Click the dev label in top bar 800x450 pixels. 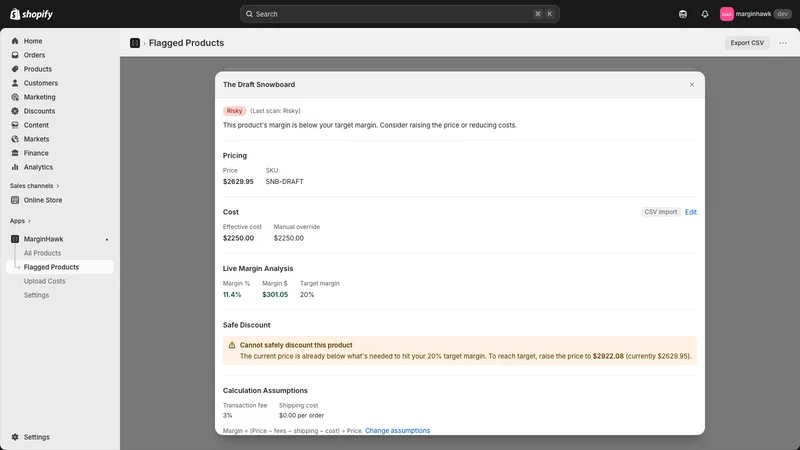click(782, 14)
